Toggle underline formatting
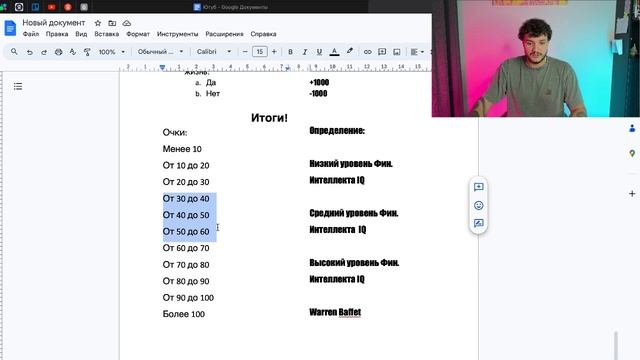640x360 pixels. click(319, 52)
